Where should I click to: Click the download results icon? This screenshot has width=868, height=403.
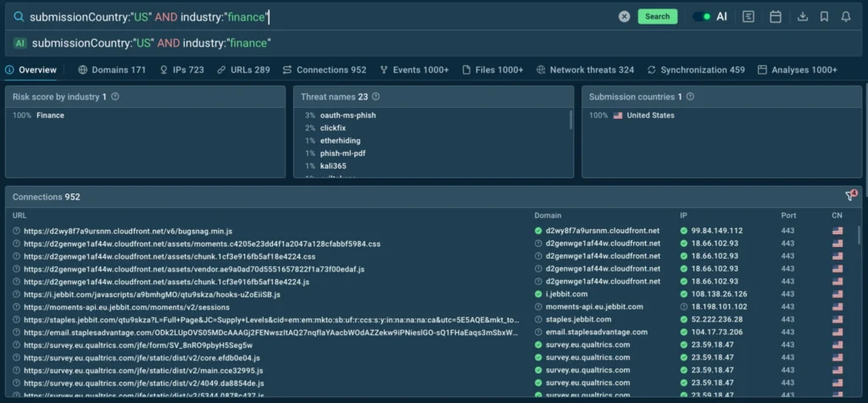point(803,17)
